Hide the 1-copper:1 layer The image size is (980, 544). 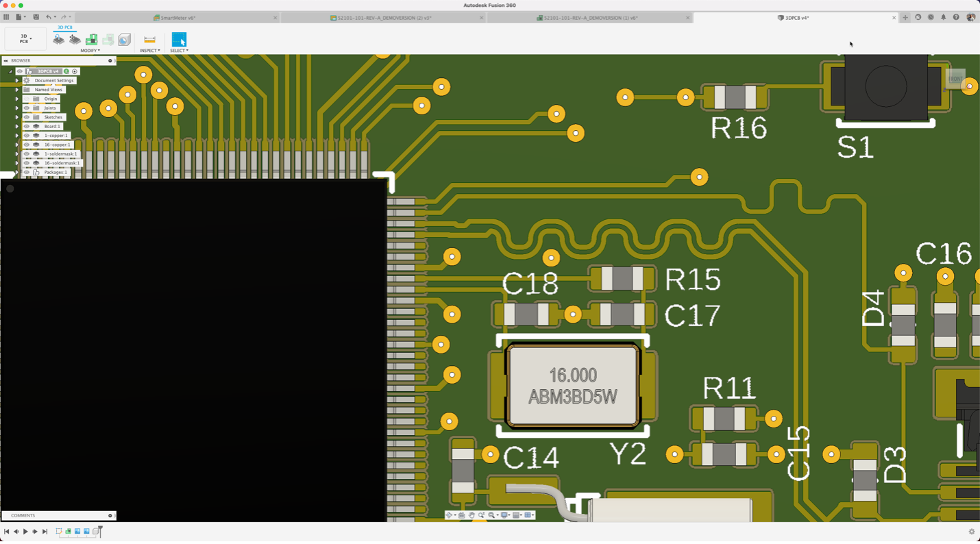(26, 135)
